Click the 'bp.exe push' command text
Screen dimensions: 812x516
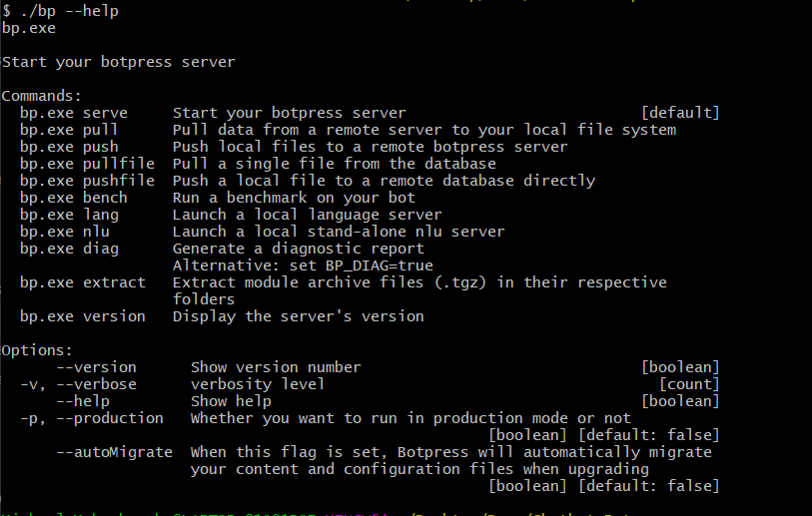pos(69,147)
